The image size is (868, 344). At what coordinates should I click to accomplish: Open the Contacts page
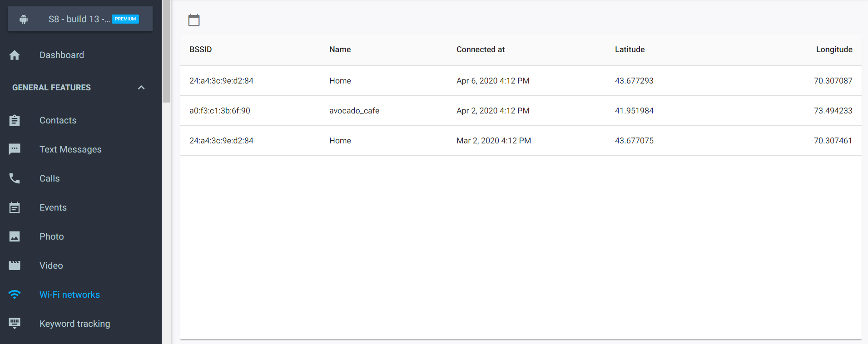(58, 120)
